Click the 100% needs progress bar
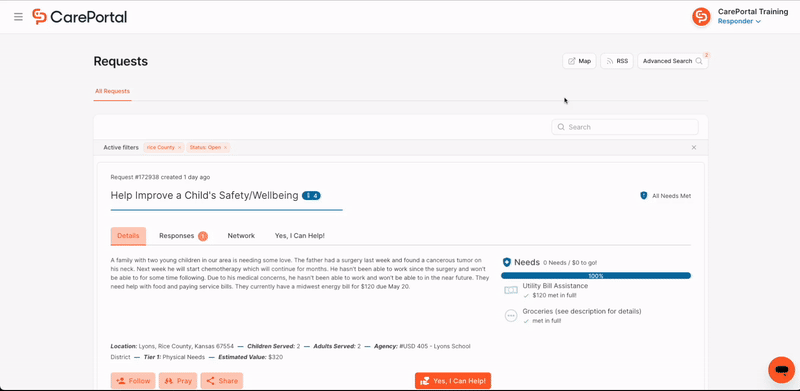Screen dimensions: 800x391 click(x=596, y=276)
